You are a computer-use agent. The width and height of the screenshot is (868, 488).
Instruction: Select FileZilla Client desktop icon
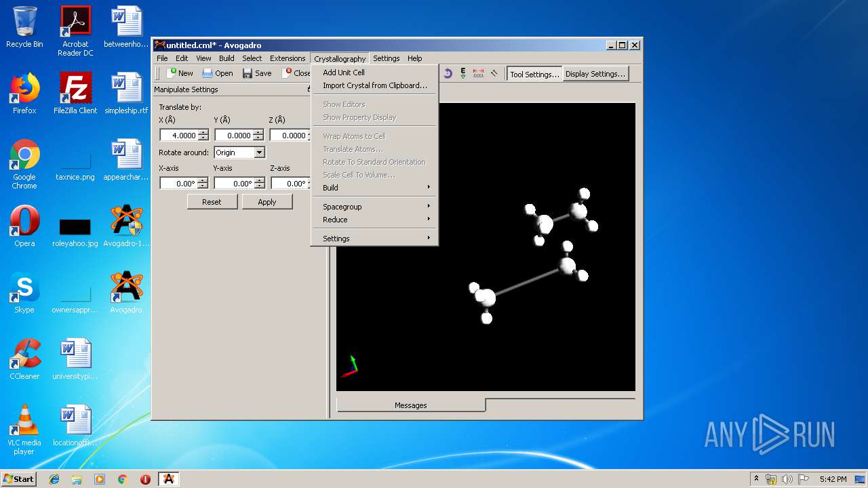[x=75, y=93]
